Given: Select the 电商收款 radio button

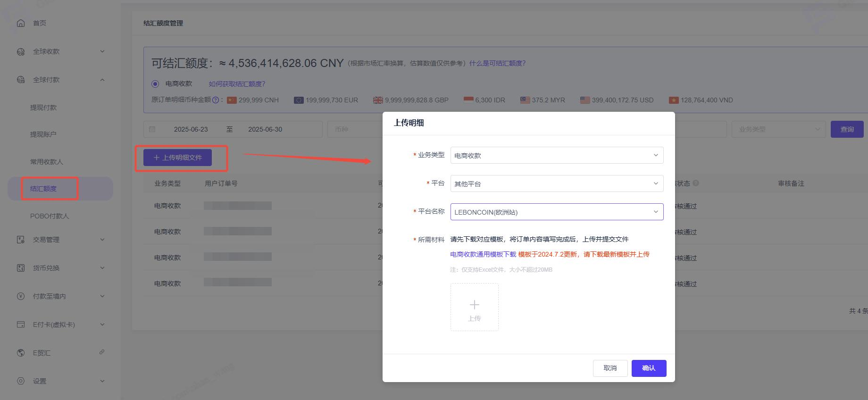Looking at the screenshot, I should (155, 84).
